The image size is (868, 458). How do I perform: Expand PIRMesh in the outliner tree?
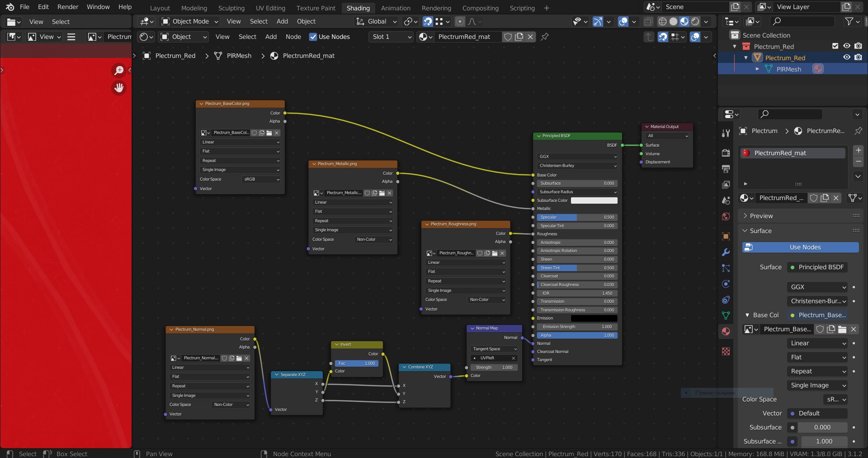[x=757, y=69]
